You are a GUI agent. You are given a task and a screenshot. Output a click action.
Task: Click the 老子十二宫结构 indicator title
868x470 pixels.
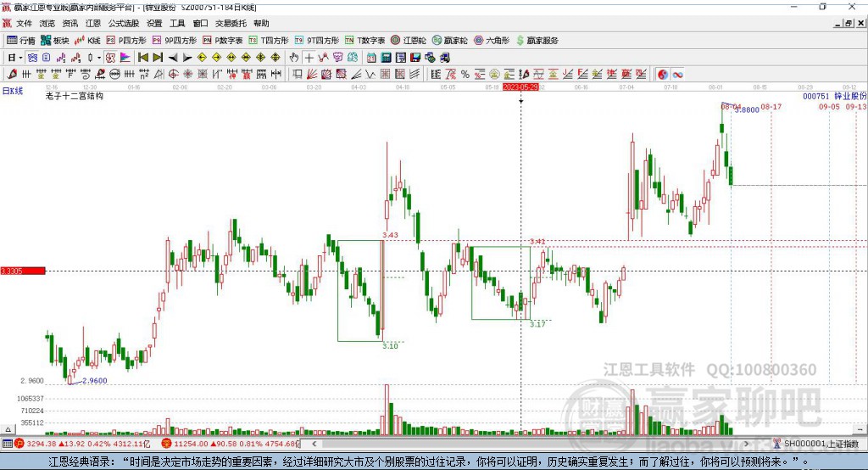pos(75,96)
